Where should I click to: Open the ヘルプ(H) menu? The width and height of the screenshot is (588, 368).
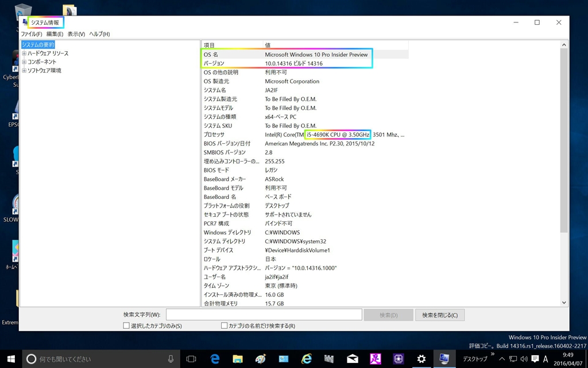[99, 34]
